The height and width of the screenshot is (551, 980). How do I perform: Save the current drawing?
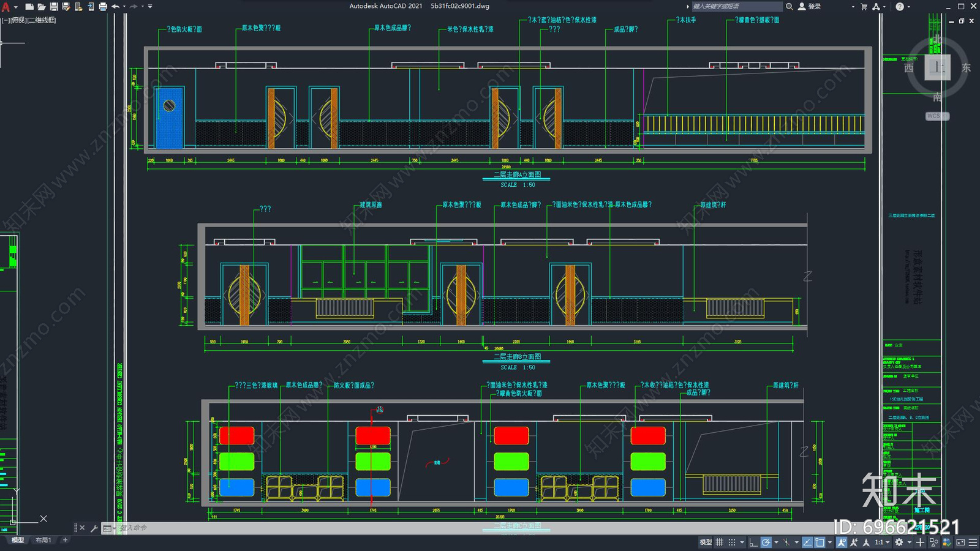54,7
